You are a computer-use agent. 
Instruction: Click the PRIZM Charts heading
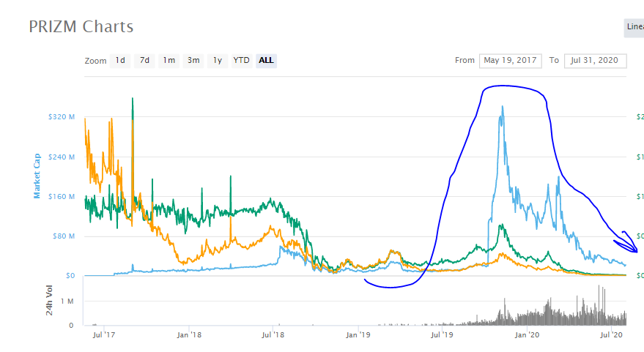pyautogui.click(x=81, y=26)
